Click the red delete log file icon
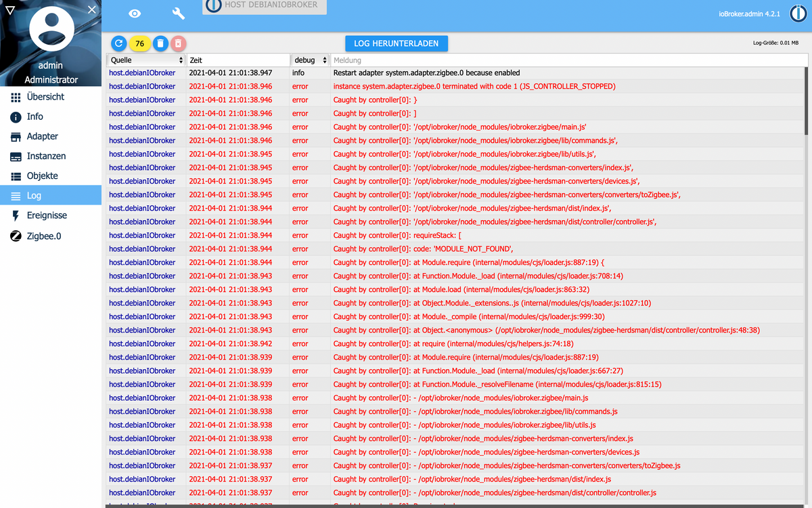The height and width of the screenshot is (508, 812). click(x=178, y=43)
